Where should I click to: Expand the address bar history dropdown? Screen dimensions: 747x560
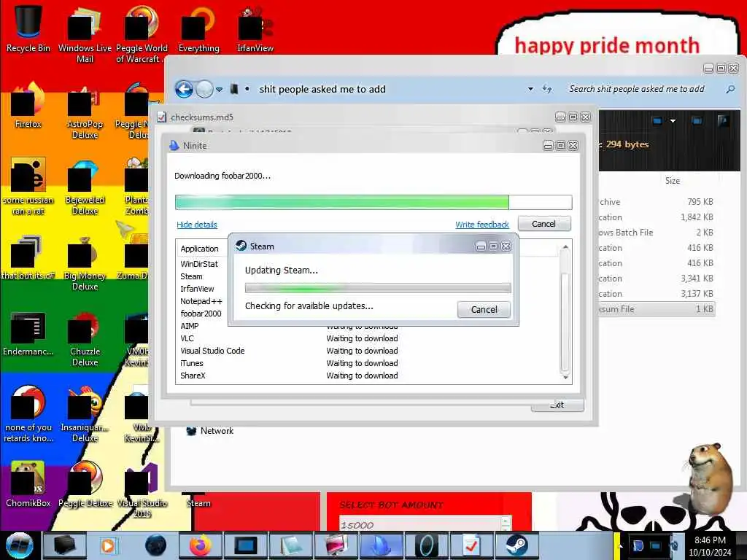pos(530,89)
